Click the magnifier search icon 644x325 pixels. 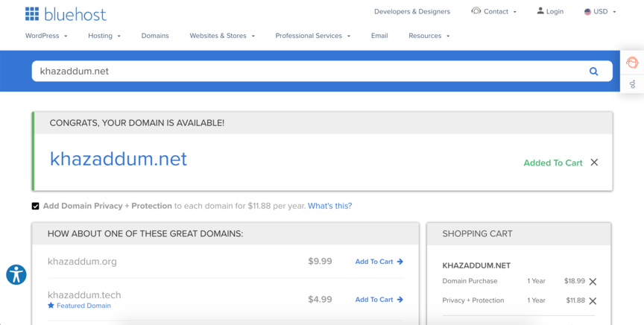(594, 72)
